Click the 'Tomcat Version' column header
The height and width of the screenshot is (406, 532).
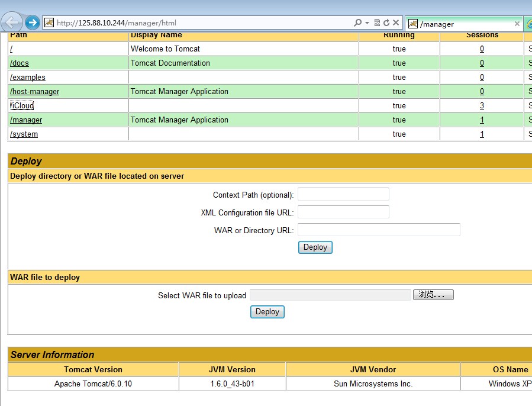click(x=93, y=369)
